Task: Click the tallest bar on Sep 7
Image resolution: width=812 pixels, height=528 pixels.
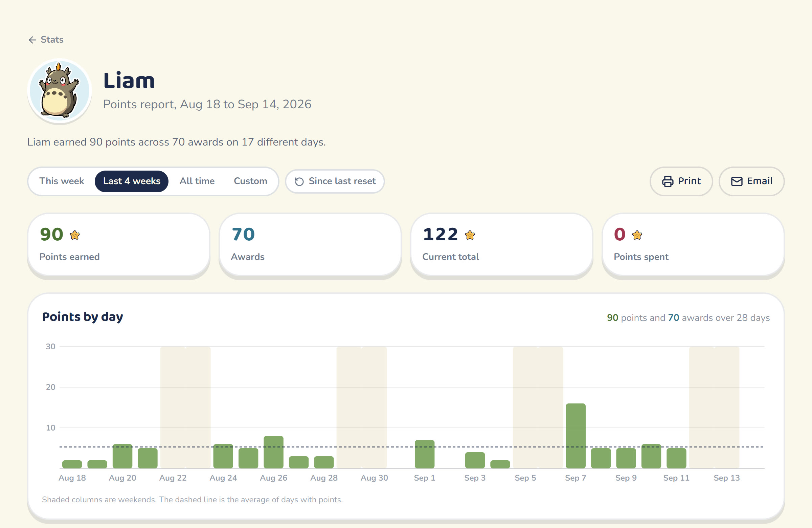Action: [576, 436]
